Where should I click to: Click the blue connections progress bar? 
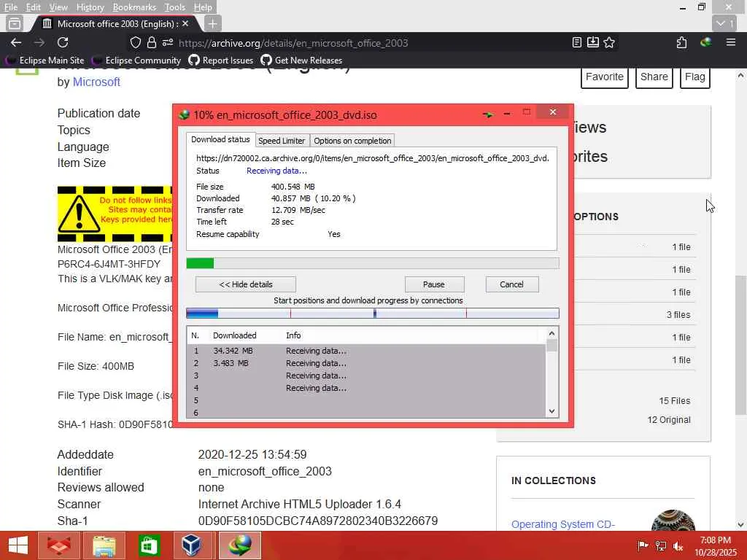(x=373, y=314)
